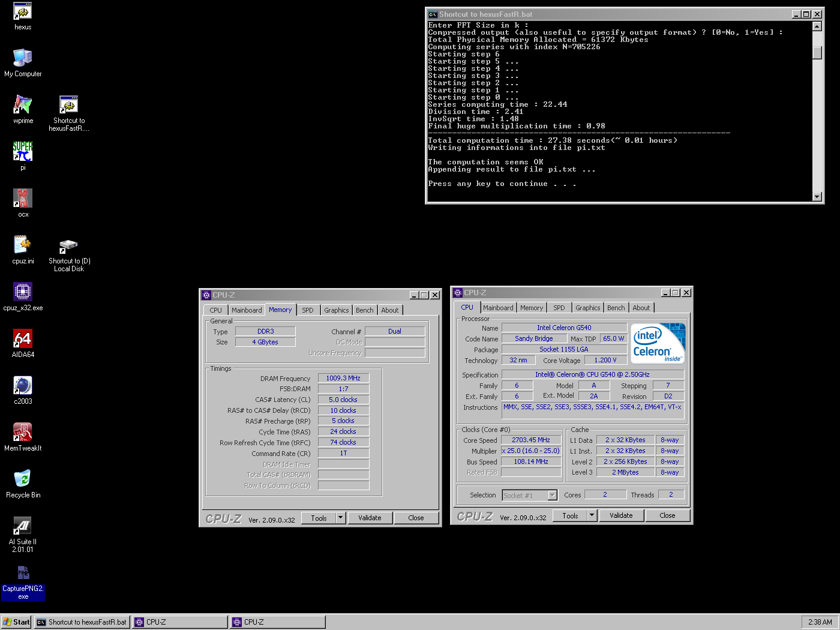Select the AI Suite II 2.01.01 icon
The height and width of the screenshot is (630, 840).
click(23, 535)
